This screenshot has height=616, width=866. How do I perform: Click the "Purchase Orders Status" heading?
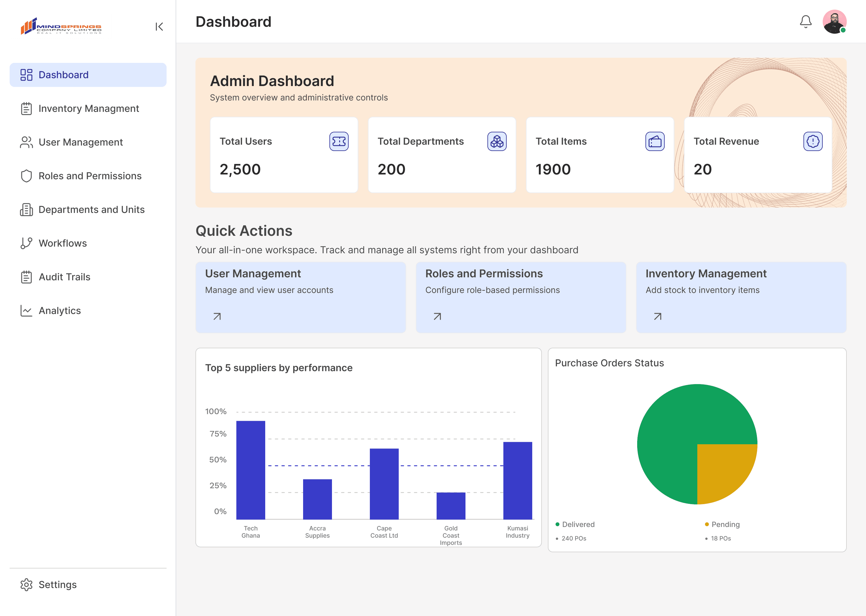[x=609, y=363]
